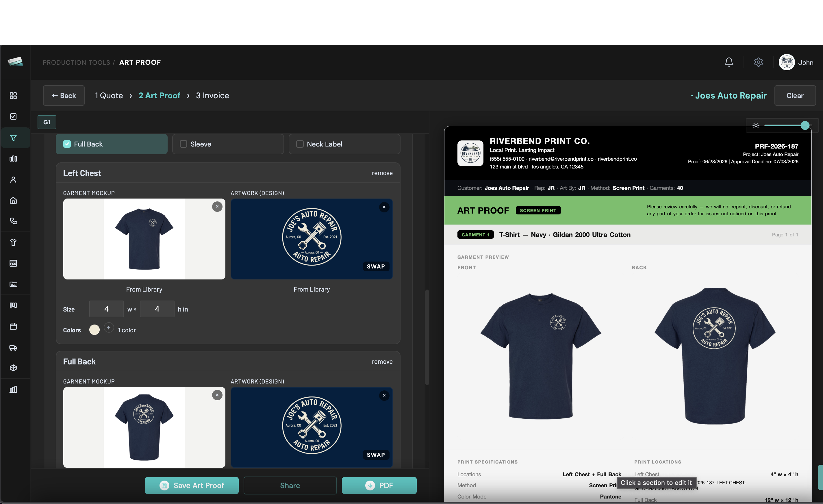Download the proof as PDF
823x504 pixels.
[379, 485]
